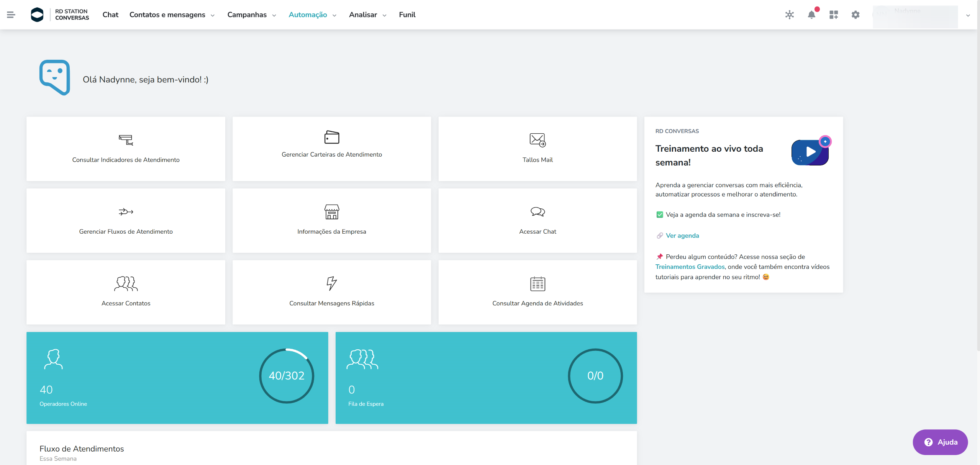This screenshot has width=980, height=465.
Task: Open the notifications bell icon
Action: (x=811, y=15)
